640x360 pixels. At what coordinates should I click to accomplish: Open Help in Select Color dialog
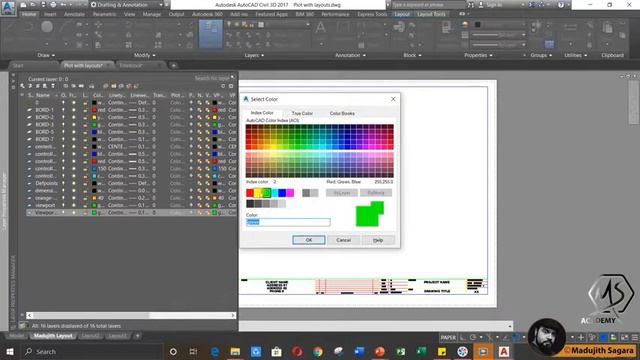click(378, 240)
